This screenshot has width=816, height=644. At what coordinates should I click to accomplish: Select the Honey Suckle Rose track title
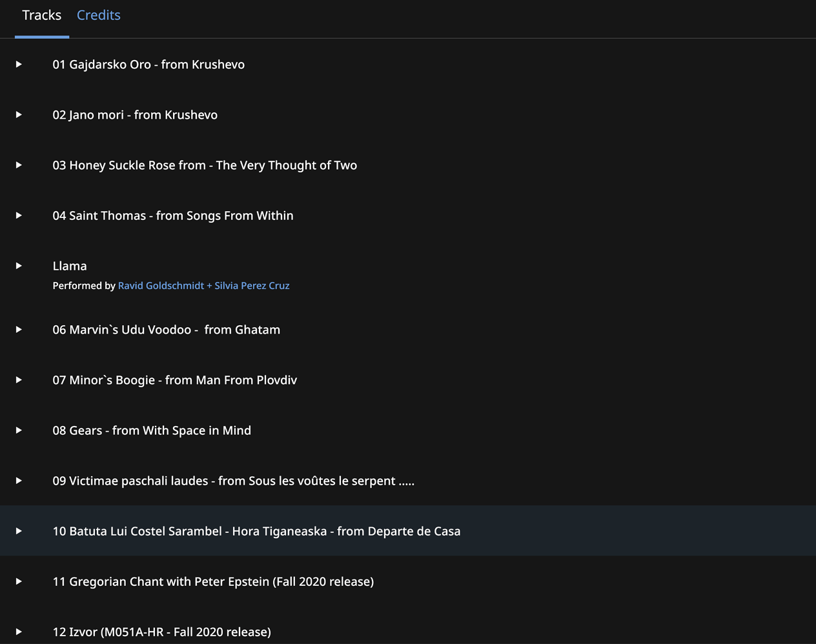pyautogui.click(x=205, y=165)
